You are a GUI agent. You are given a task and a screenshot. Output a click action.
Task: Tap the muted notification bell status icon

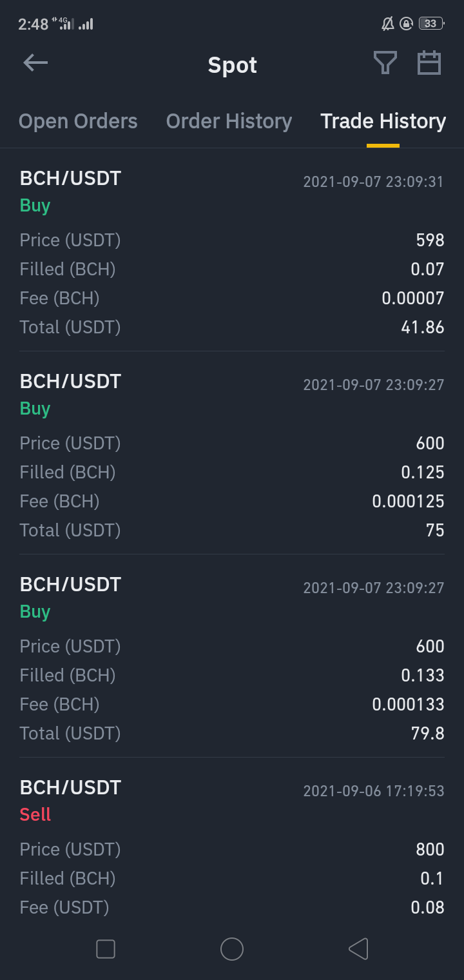387,24
